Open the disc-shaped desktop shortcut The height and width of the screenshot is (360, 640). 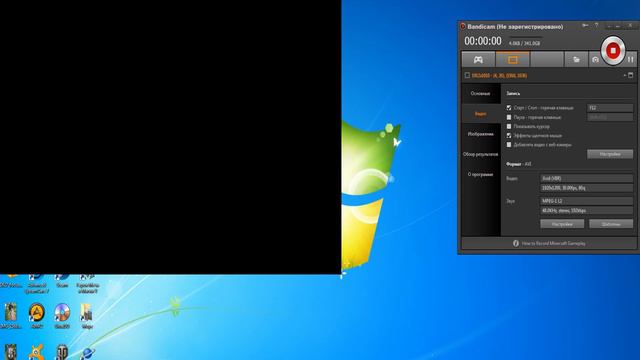tap(62, 313)
